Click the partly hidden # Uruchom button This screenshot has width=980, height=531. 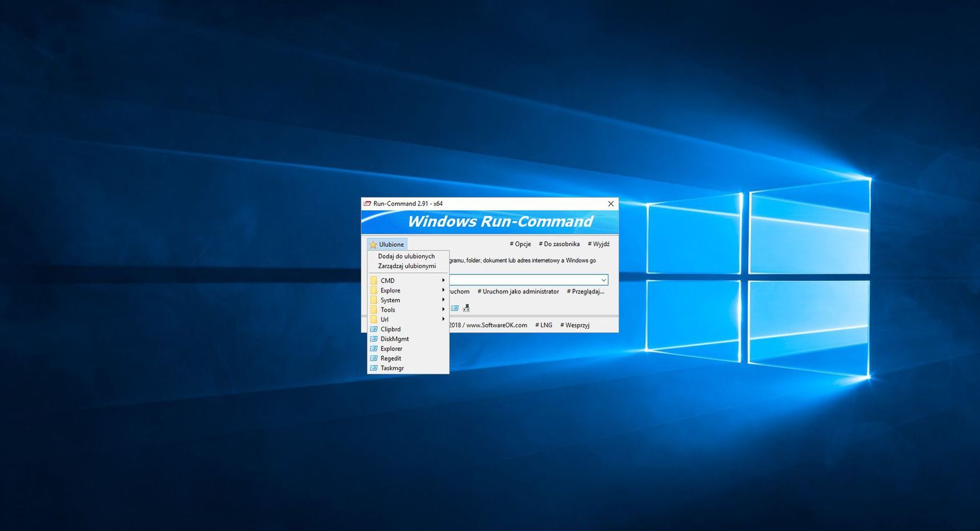click(x=460, y=292)
